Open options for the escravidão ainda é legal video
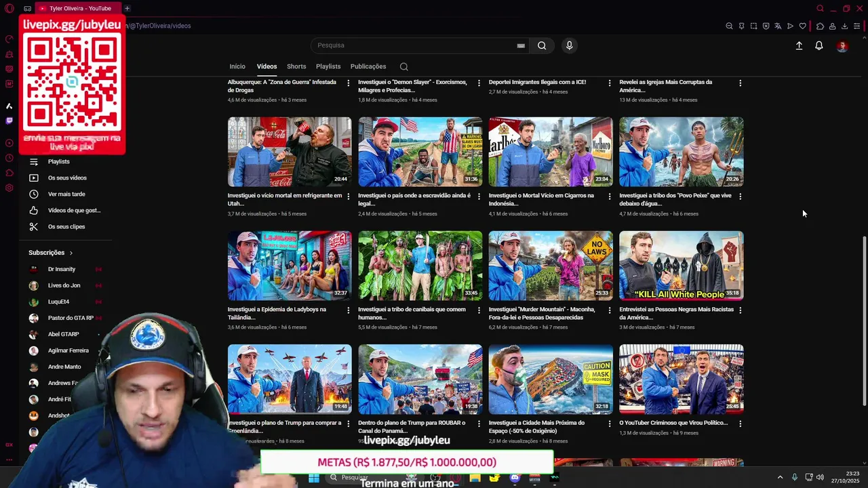The image size is (868, 488). [479, 197]
